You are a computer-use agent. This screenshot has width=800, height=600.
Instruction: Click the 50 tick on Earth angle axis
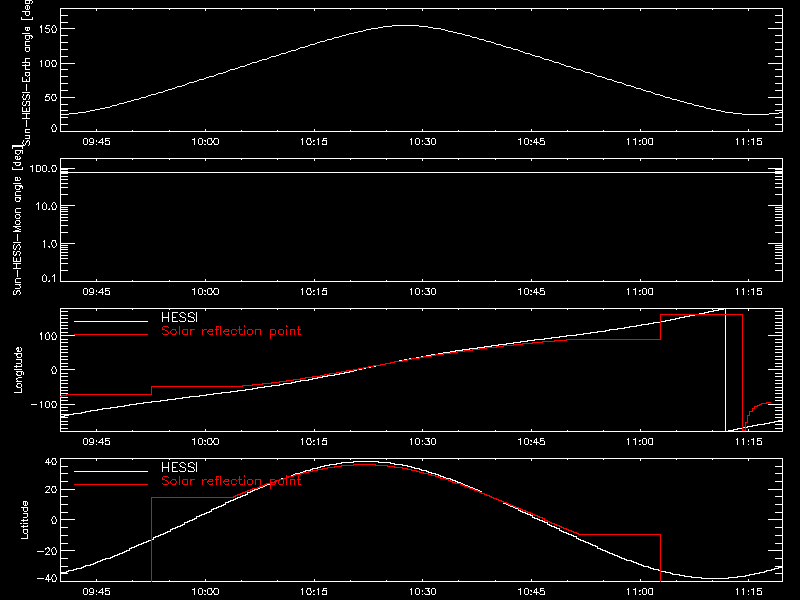pos(51,97)
